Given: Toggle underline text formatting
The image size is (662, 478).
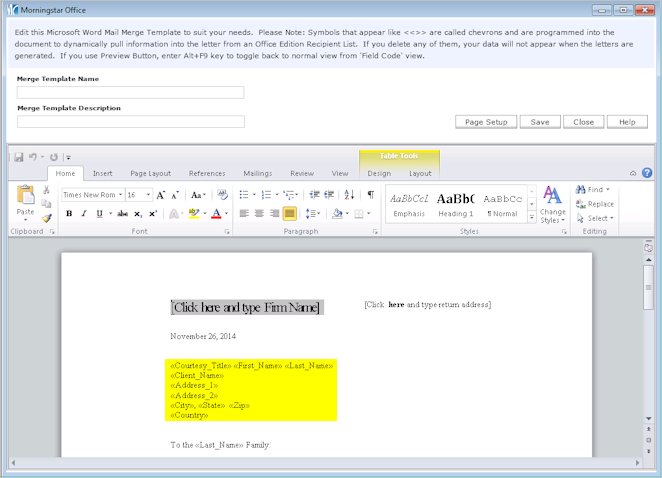Looking at the screenshot, I should (x=97, y=213).
